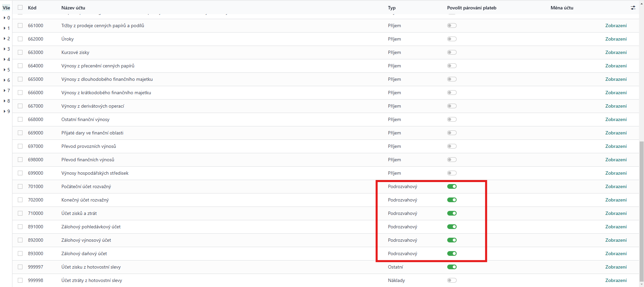This screenshot has height=287, width=644.
Task: Turn off toggle for Počáteční účet rozvažný
Action: [x=452, y=186]
